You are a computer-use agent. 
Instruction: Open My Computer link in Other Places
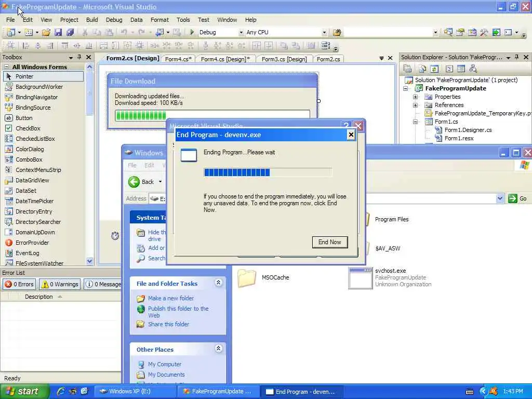tap(165, 364)
